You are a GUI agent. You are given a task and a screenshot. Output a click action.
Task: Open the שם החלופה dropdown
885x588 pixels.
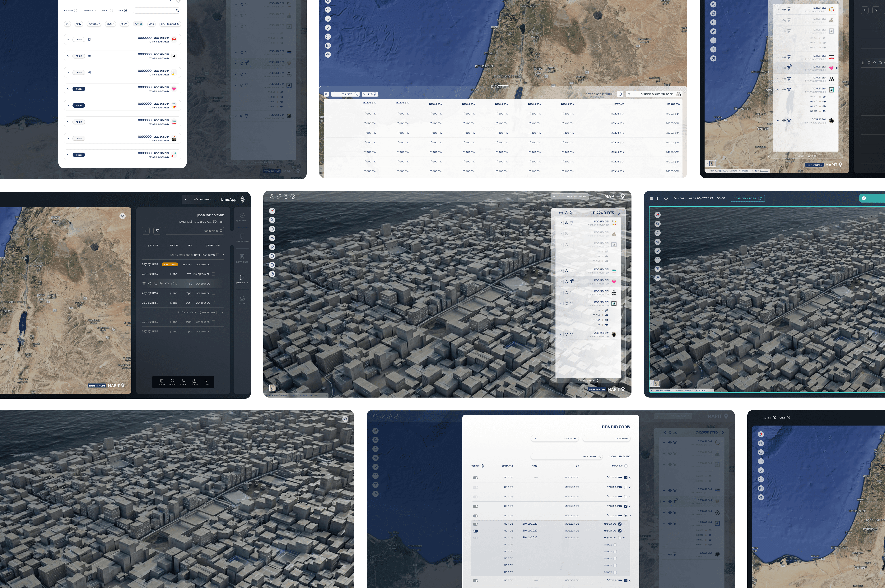554,438
